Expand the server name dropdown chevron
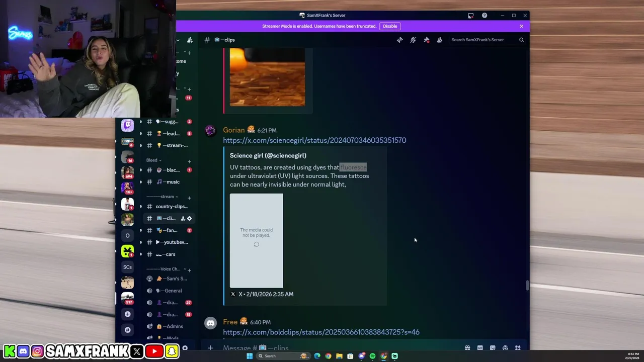This screenshot has height=362, width=644. coord(178,40)
